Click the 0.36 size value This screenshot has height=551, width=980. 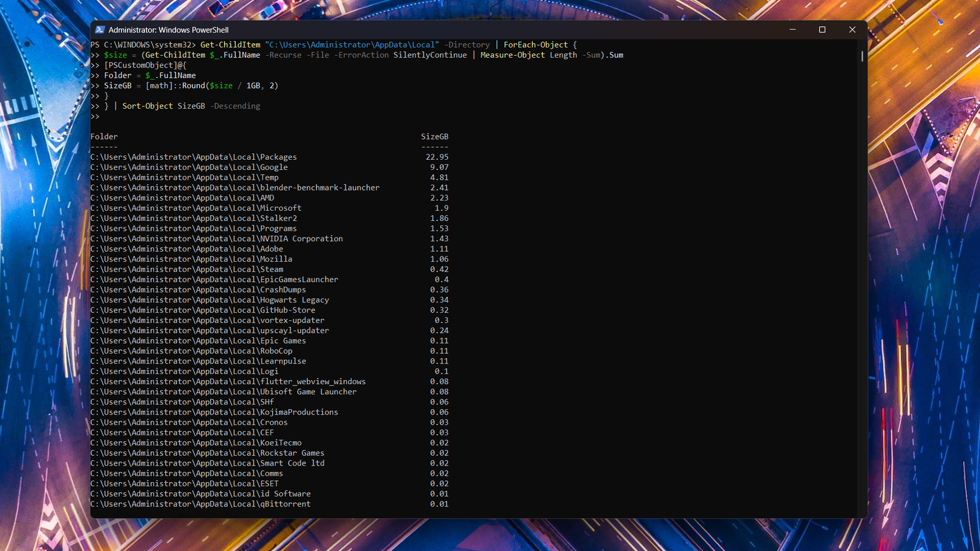(x=440, y=290)
